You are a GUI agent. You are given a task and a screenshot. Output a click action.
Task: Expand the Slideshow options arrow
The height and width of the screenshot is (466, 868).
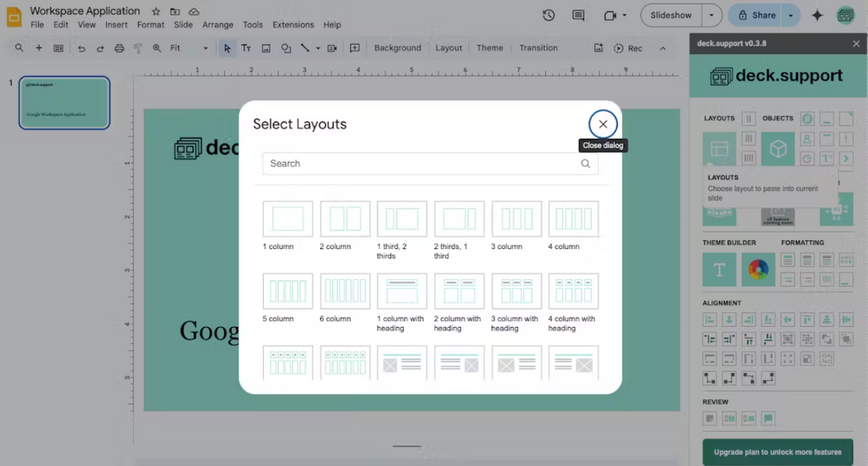click(711, 15)
